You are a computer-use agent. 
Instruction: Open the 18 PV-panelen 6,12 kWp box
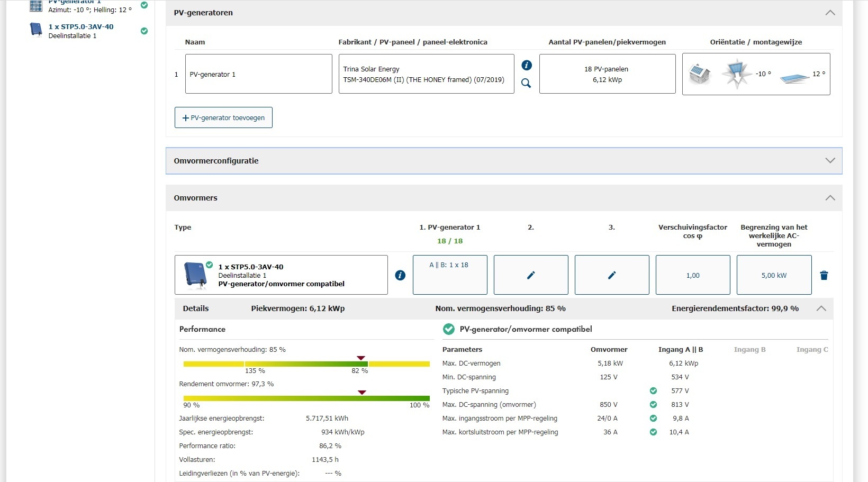click(607, 74)
